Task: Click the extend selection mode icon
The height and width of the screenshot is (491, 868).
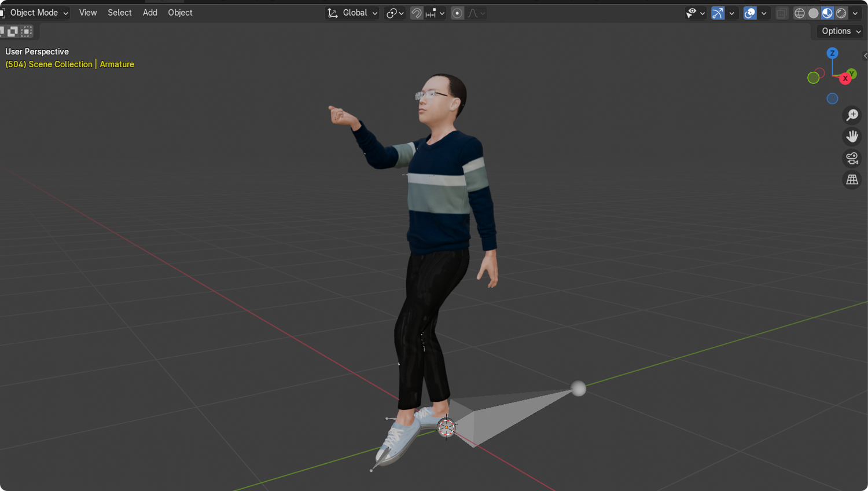Action: 13,31
